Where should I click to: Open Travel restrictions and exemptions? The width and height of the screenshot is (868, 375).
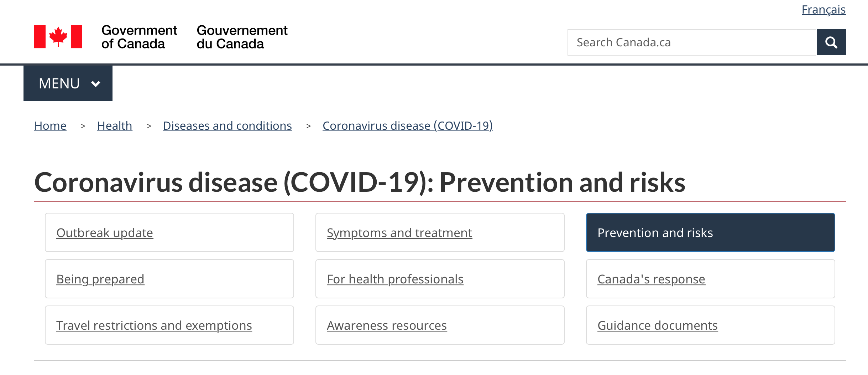tap(169, 325)
